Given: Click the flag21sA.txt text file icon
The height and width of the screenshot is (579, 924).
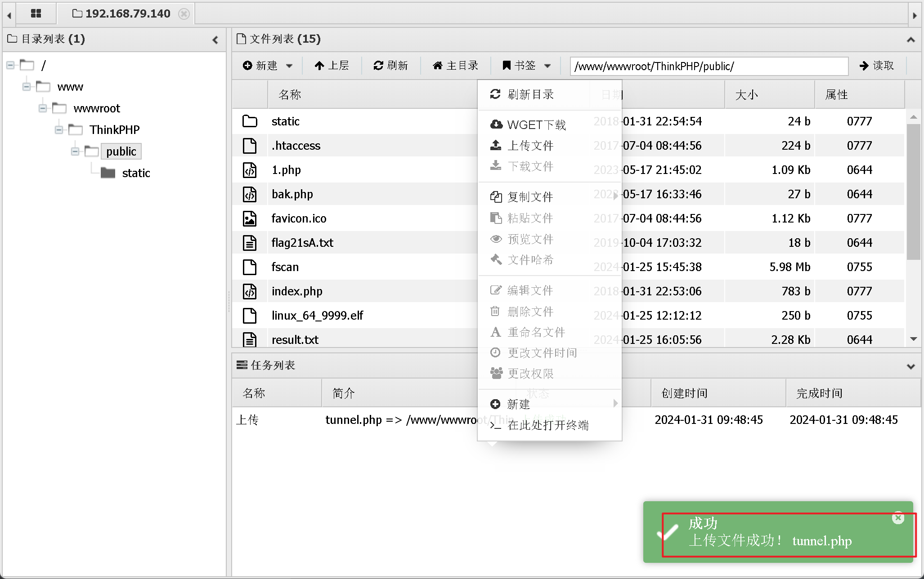Looking at the screenshot, I should point(250,243).
